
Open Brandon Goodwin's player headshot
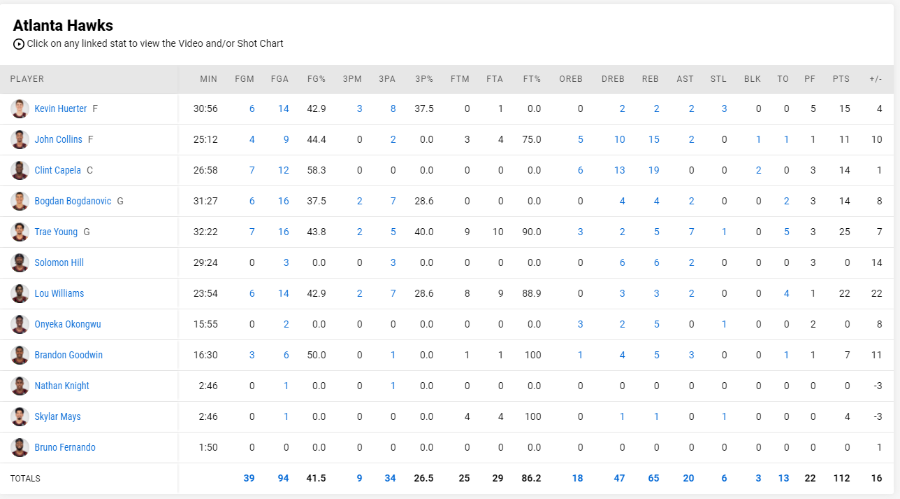tap(20, 355)
